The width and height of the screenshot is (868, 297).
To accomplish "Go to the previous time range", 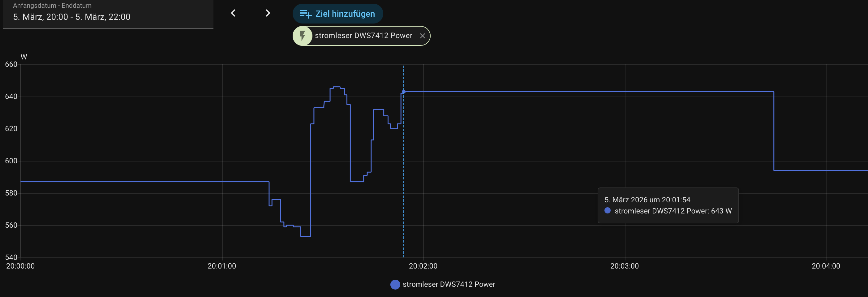I will [x=233, y=13].
